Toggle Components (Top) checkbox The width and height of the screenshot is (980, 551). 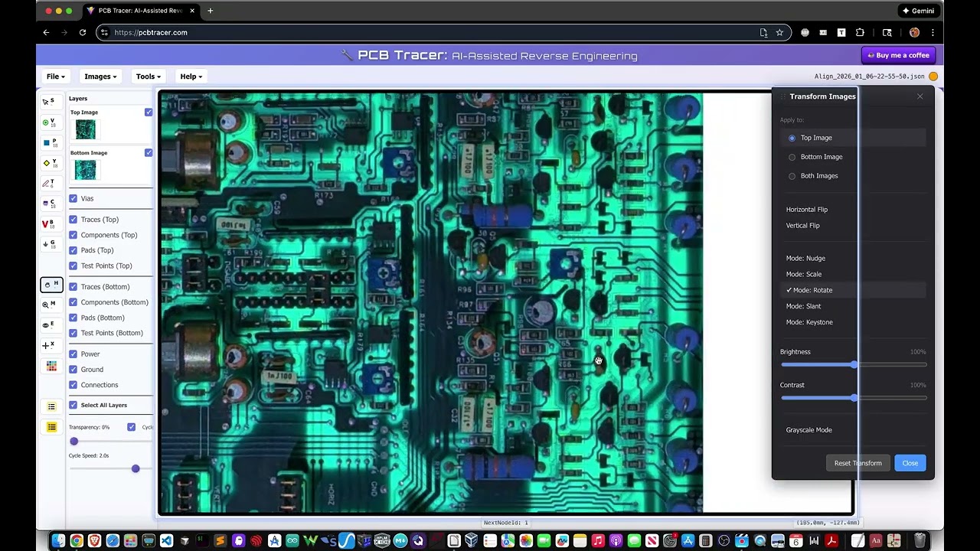(x=73, y=235)
